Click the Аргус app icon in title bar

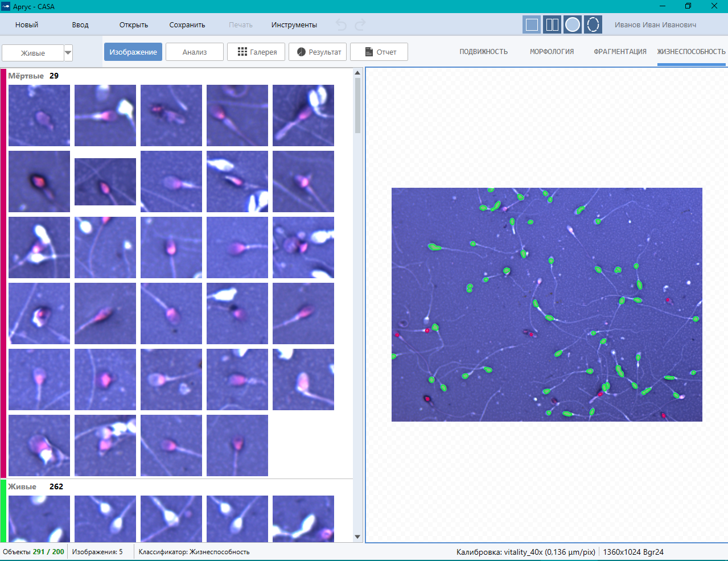[x=6, y=6]
